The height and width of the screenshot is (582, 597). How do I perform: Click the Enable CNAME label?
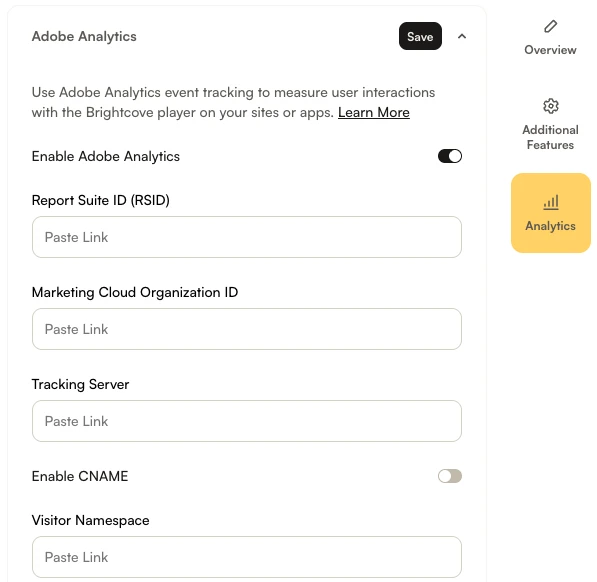tap(80, 476)
